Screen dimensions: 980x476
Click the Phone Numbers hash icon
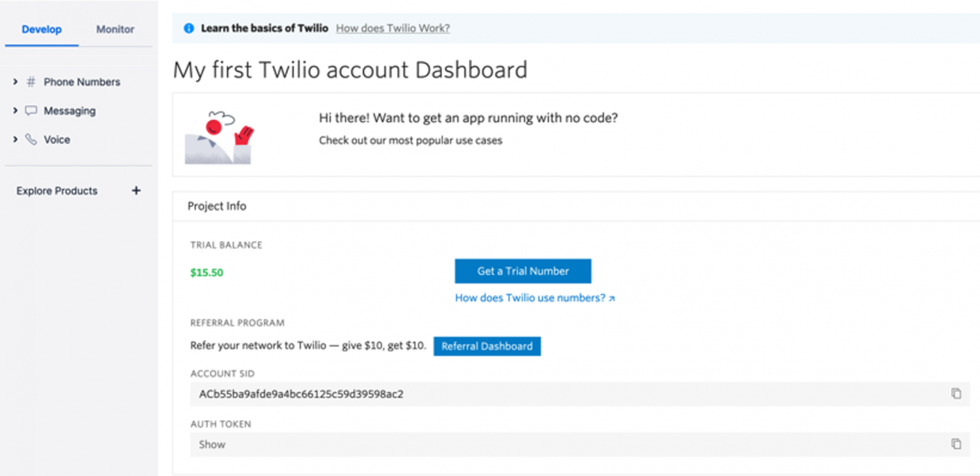31,82
